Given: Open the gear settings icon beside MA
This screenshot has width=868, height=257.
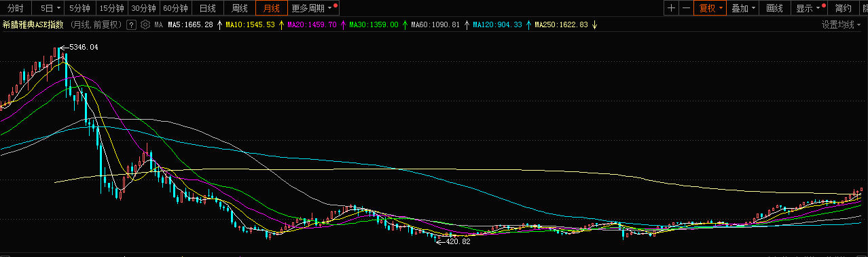Looking at the screenshot, I should click(x=146, y=24).
